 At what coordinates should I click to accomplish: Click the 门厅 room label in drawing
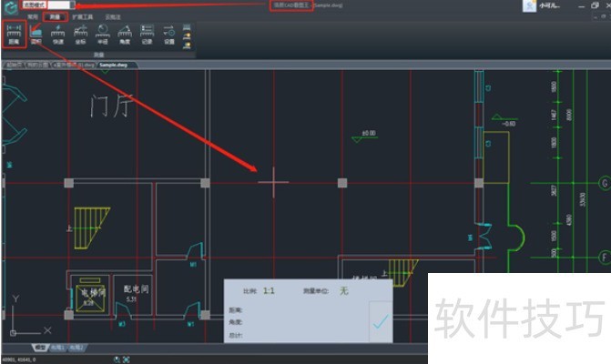pos(112,106)
